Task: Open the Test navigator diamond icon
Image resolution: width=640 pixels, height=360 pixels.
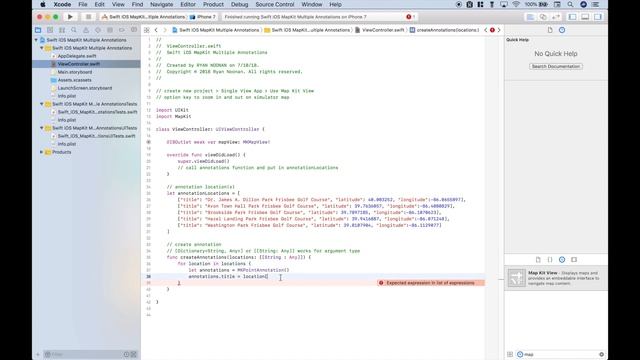Action: click(x=98, y=30)
